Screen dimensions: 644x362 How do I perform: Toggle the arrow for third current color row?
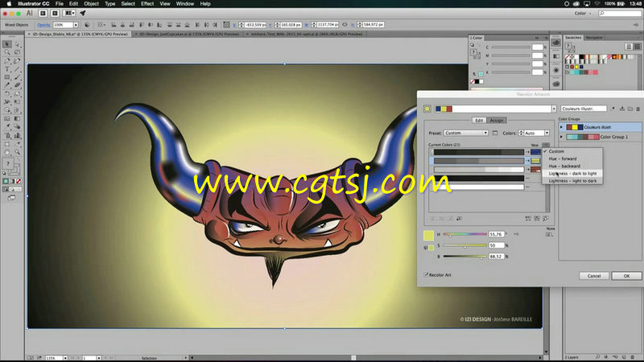[x=528, y=170]
